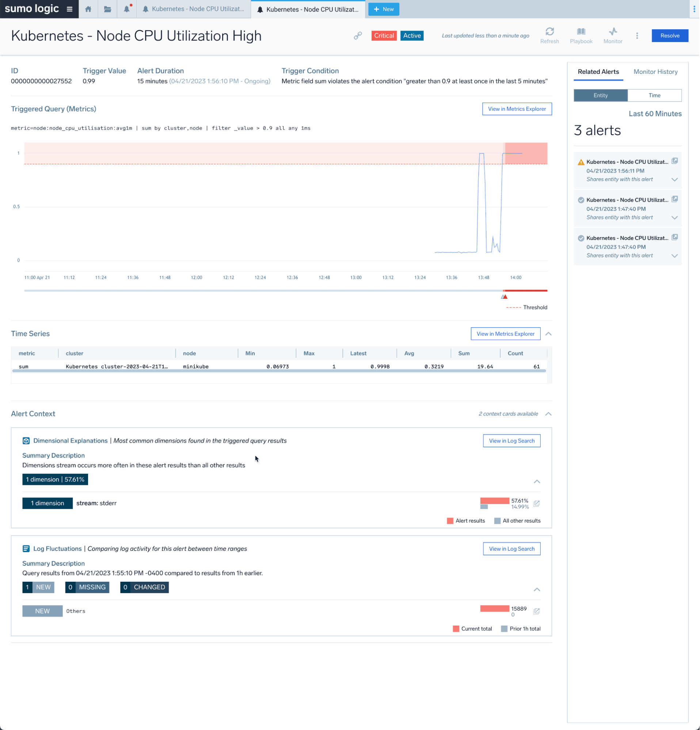The image size is (700, 730).
Task: Click the resolved check icon on the second related alert
Action: [581, 200]
